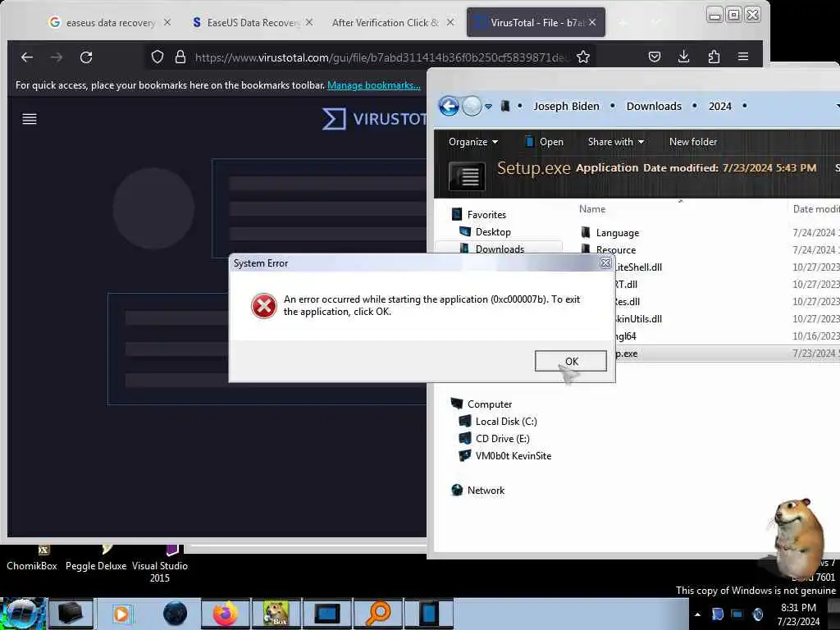Screen dimensions: 840x630
Task: Open magnifying glass search taskbar icon
Action: point(378,614)
